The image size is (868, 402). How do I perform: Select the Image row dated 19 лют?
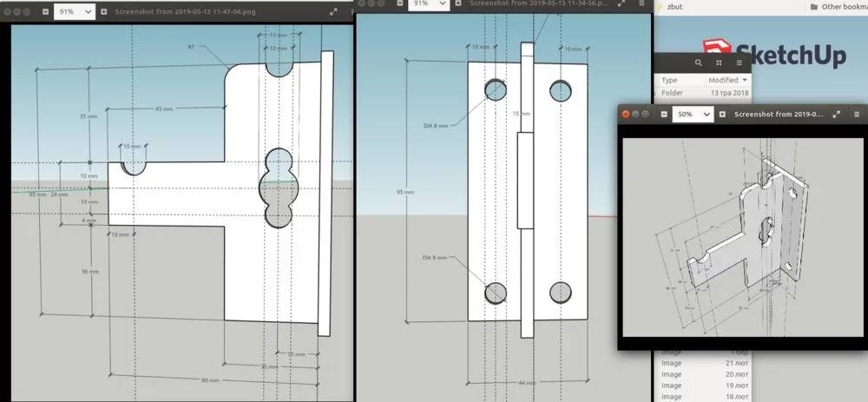coord(703,386)
